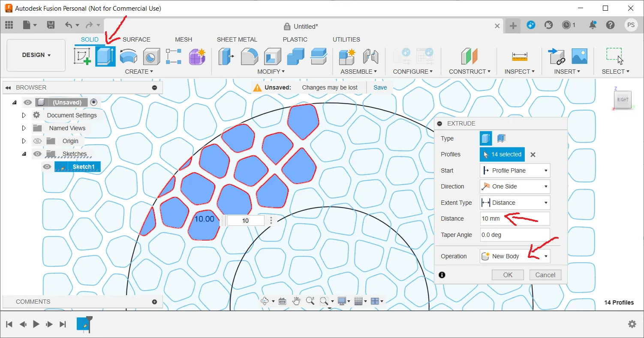The image size is (644, 338).
Task: Show the hidden Origin folder
Action: tap(38, 141)
